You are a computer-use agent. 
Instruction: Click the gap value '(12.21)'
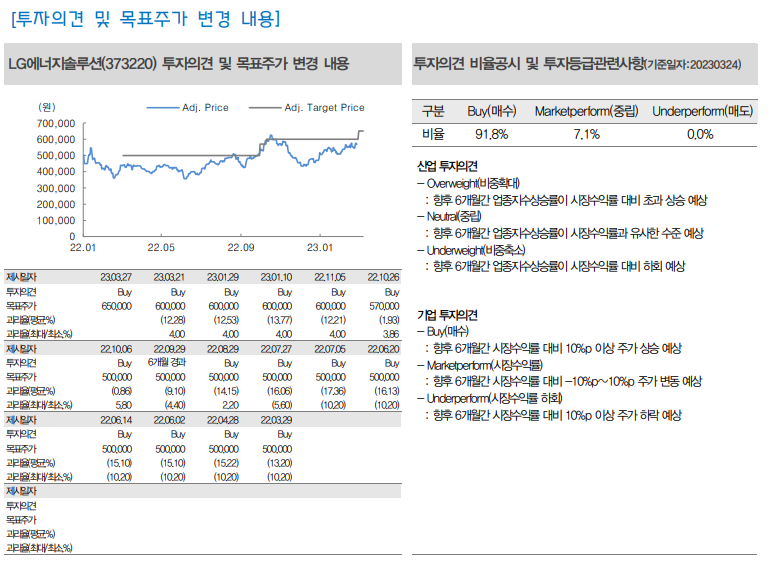[x=333, y=320]
